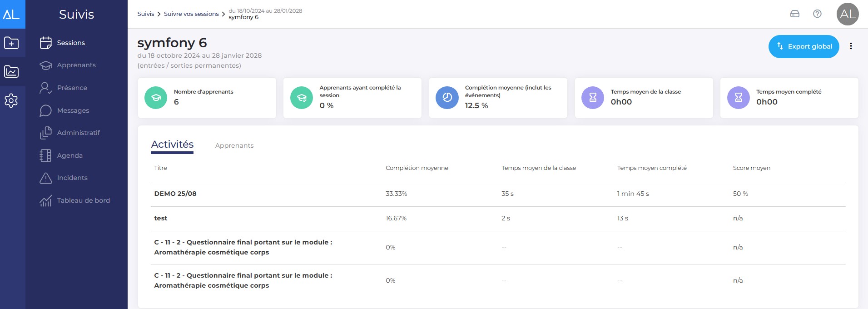Open Apprenants in the sidebar menu

76,65
